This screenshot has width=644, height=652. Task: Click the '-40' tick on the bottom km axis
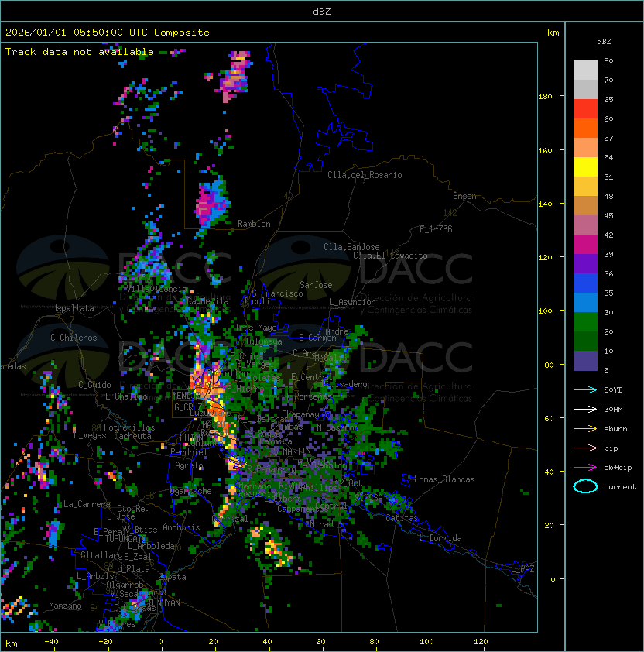(51, 642)
